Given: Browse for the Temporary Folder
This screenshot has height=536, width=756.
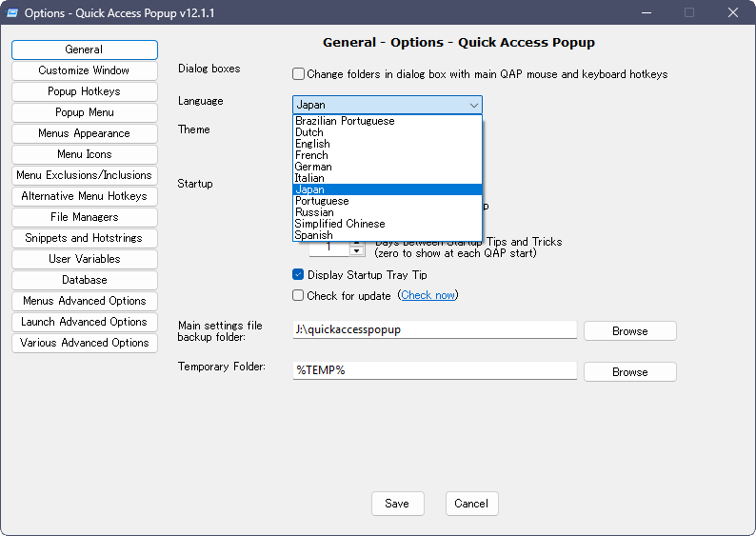Looking at the screenshot, I should (630, 372).
